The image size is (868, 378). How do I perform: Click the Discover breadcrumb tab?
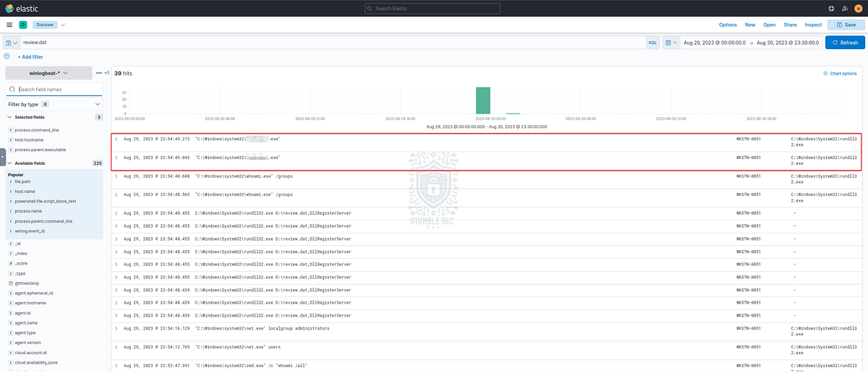click(x=45, y=25)
